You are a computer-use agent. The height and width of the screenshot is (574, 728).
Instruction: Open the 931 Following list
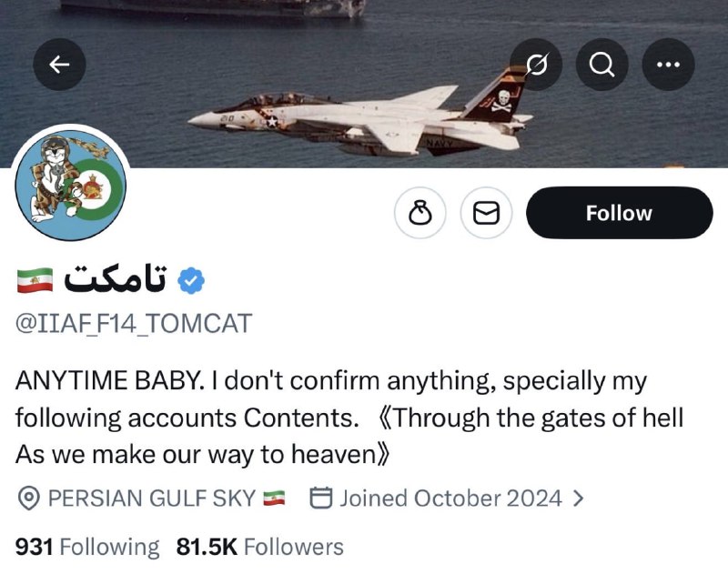tap(87, 547)
